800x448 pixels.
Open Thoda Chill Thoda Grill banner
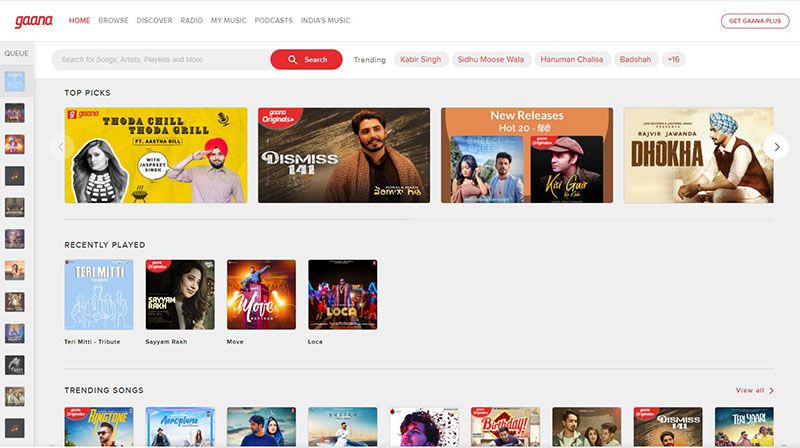(x=156, y=155)
